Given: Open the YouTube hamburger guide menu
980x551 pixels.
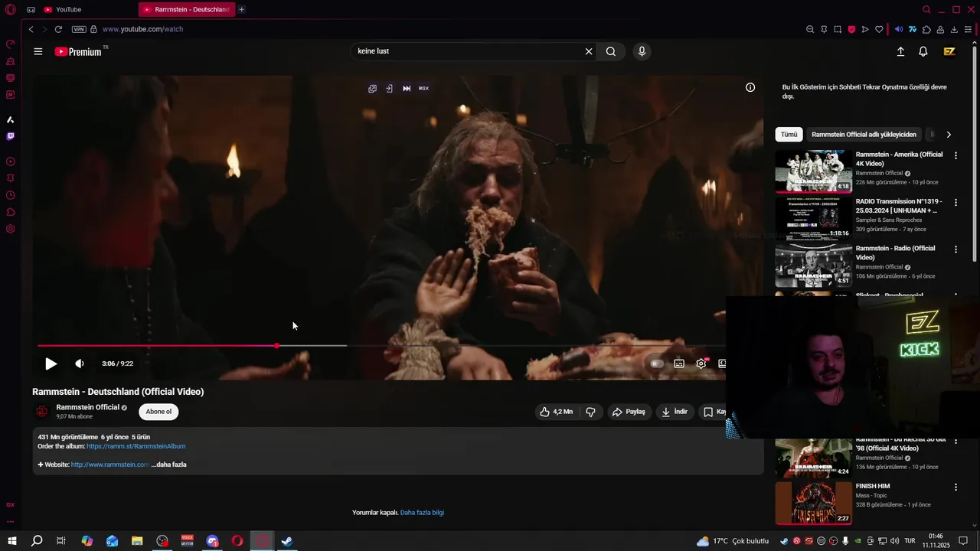Looking at the screenshot, I should 38,51.
